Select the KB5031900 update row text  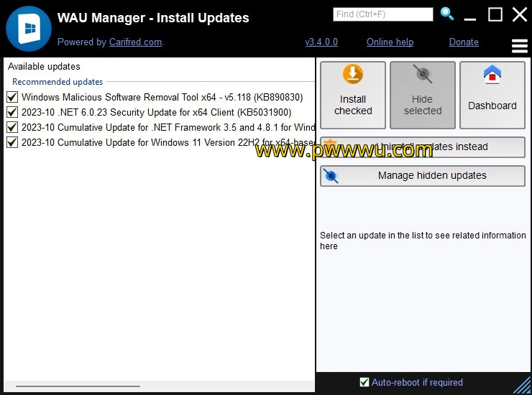tap(157, 112)
